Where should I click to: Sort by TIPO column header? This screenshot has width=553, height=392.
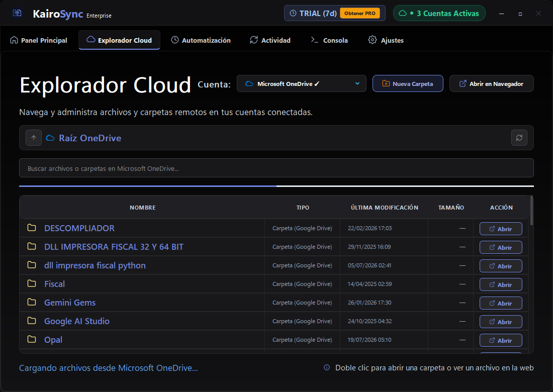tap(303, 208)
